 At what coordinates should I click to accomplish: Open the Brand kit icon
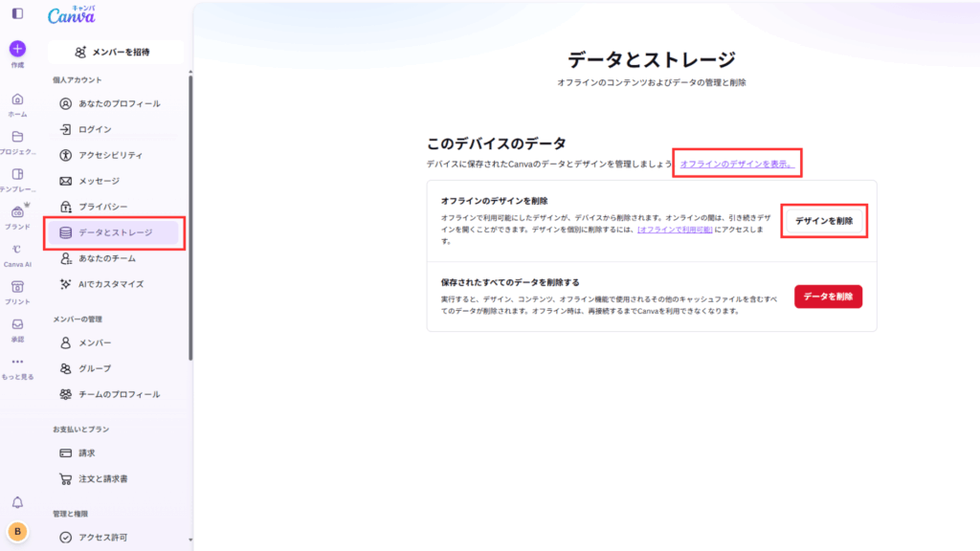[17, 212]
